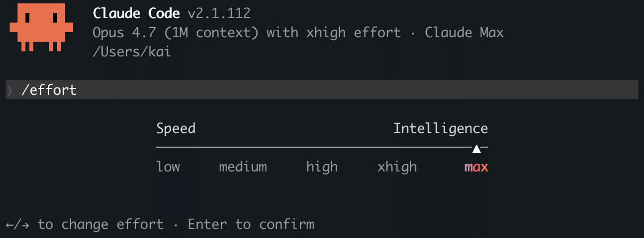Click the Claude Max plan label
Image resolution: width=644 pixels, height=238 pixels.
[464, 33]
